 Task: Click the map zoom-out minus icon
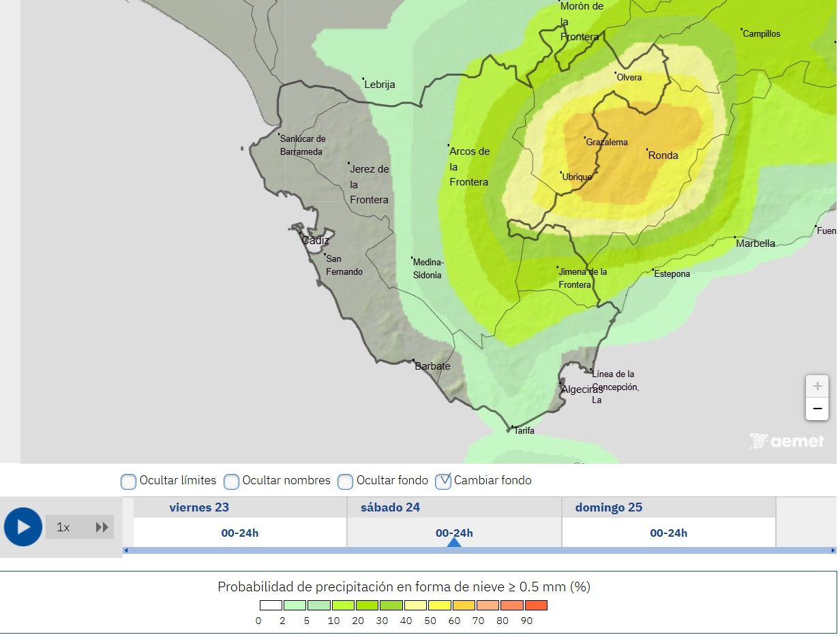817,409
